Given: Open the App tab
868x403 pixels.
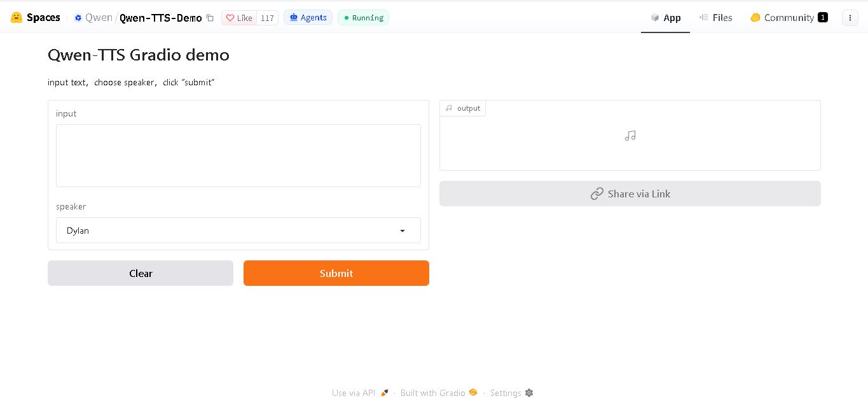Looking at the screenshot, I should (665, 18).
